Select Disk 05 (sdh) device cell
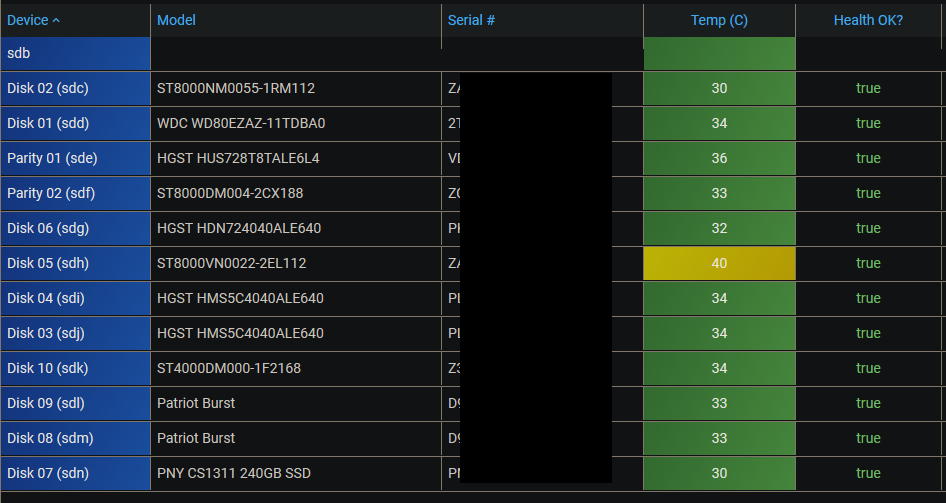Screen dimensions: 946x503 [x=75, y=263]
